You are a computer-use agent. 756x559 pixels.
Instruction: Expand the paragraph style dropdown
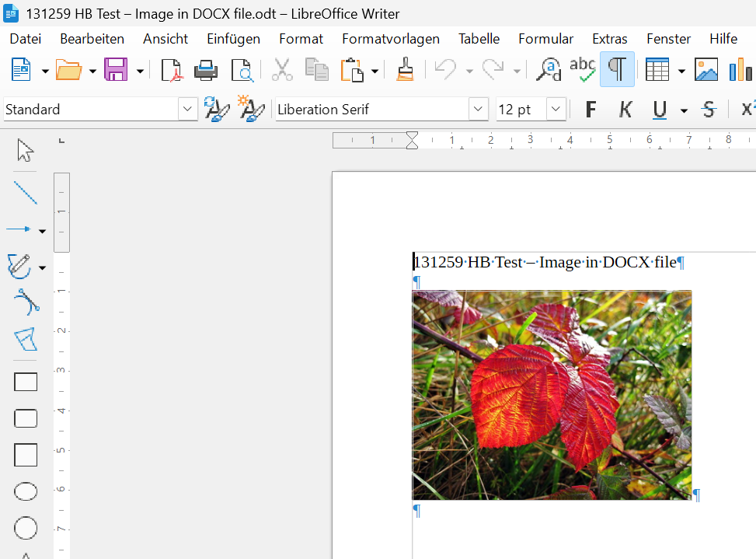pos(188,110)
